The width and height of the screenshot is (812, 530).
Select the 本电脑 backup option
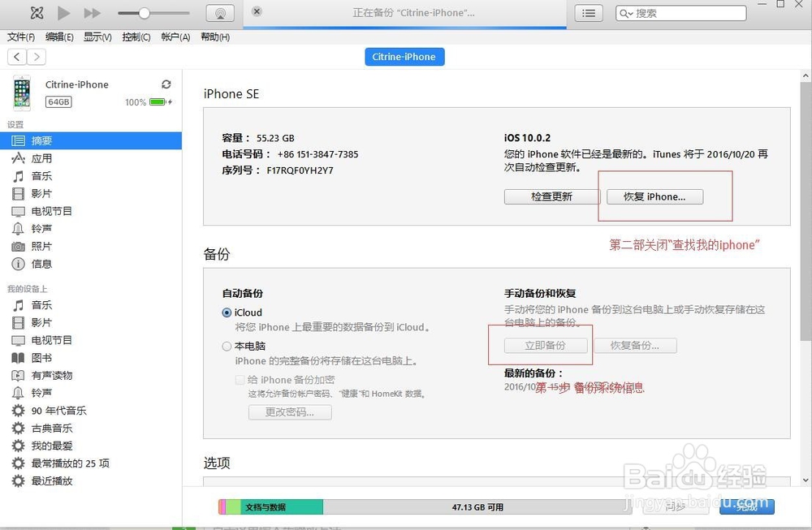click(x=226, y=346)
